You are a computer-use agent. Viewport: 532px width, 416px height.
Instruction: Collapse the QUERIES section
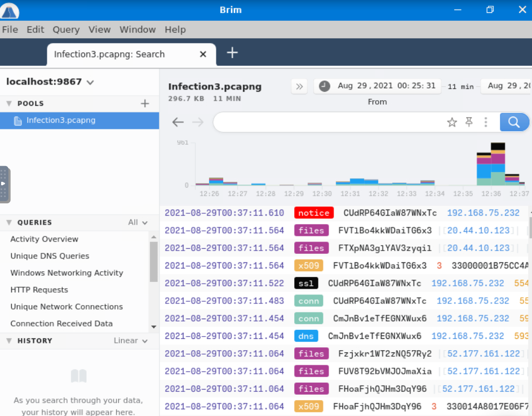9,222
